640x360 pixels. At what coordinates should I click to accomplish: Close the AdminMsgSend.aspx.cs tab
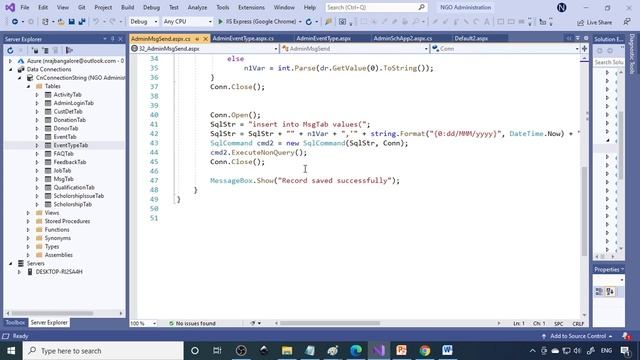point(205,39)
